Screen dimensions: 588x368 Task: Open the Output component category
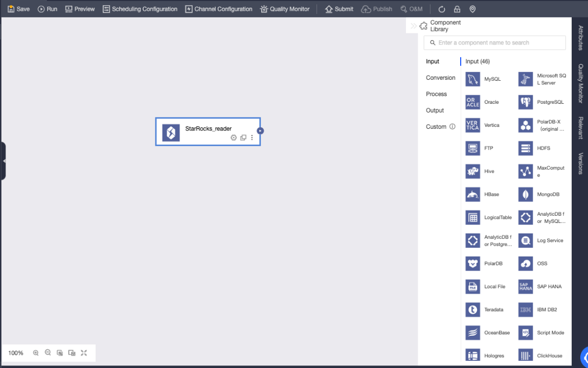[x=435, y=110]
